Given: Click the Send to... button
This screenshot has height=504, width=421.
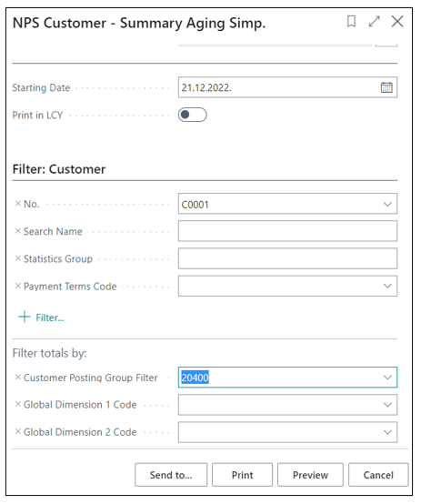Looking at the screenshot, I should [x=171, y=475].
